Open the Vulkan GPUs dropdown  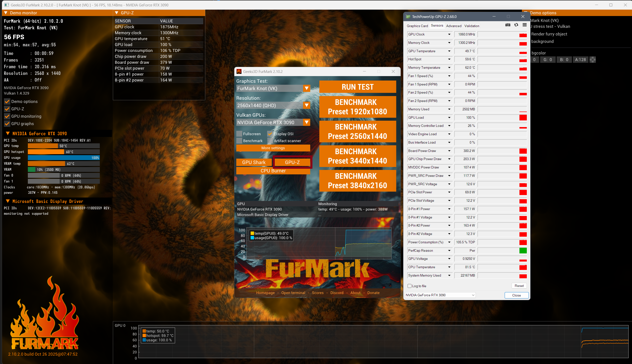pos(273,122)
